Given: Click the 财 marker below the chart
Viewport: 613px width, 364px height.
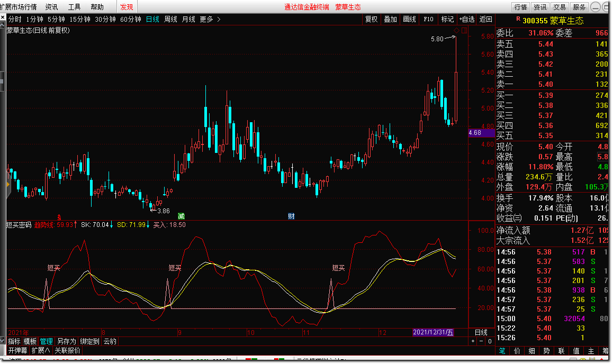Looking at the screenshot, I should [x=291, y=216].
